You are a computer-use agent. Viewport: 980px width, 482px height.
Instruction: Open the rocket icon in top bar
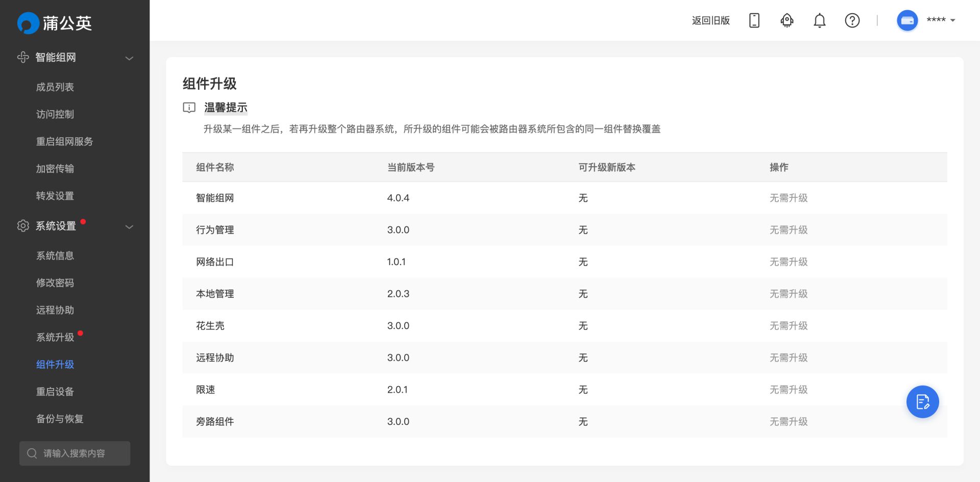point(787,20)
